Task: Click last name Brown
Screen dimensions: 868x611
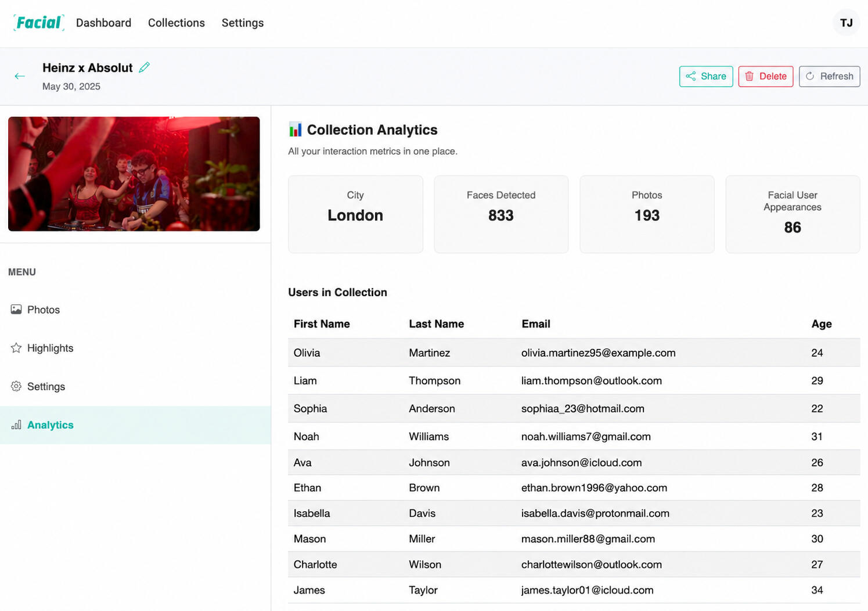Action: [424, 488]
